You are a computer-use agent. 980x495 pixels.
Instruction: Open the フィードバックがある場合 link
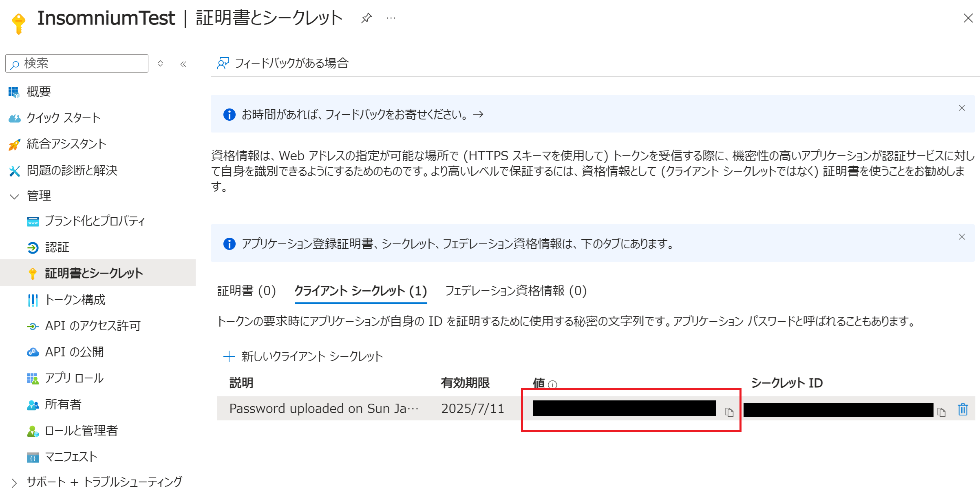[x=283, y=63]
